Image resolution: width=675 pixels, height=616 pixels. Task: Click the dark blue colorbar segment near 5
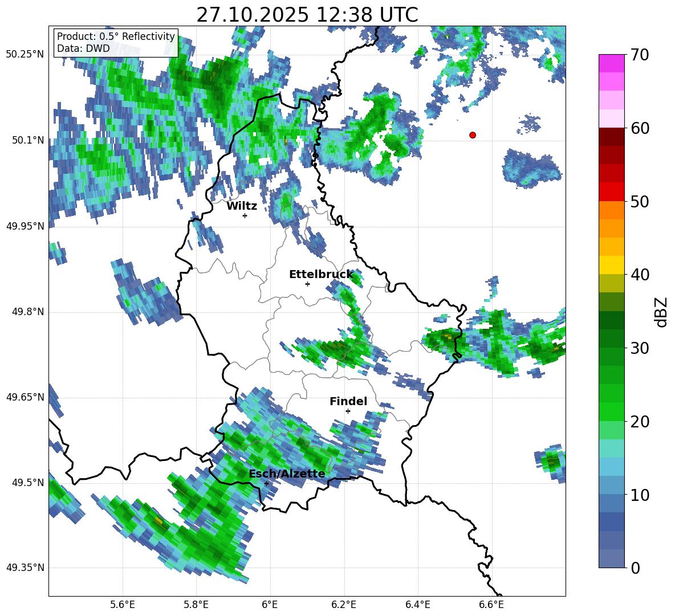(612, 522)
